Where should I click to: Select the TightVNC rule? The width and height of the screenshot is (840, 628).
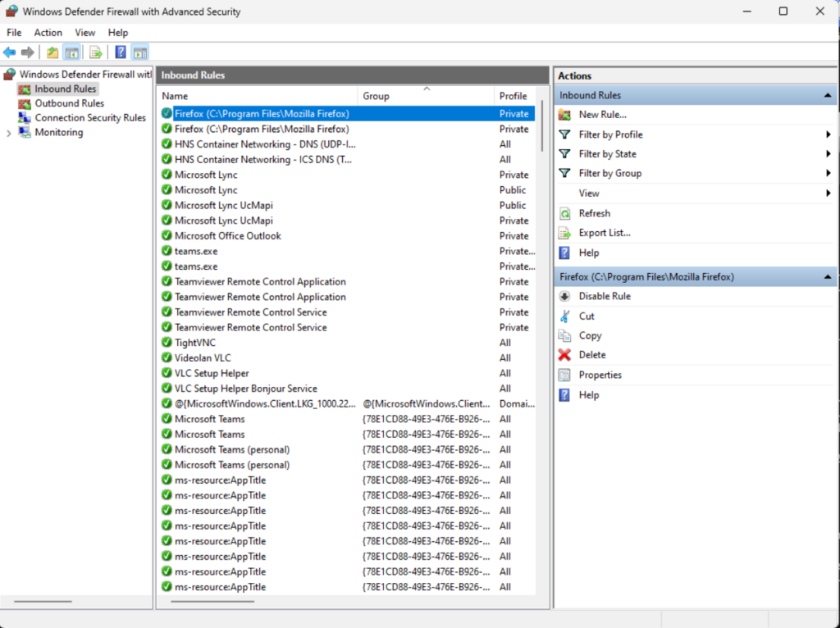pos(347,343)
